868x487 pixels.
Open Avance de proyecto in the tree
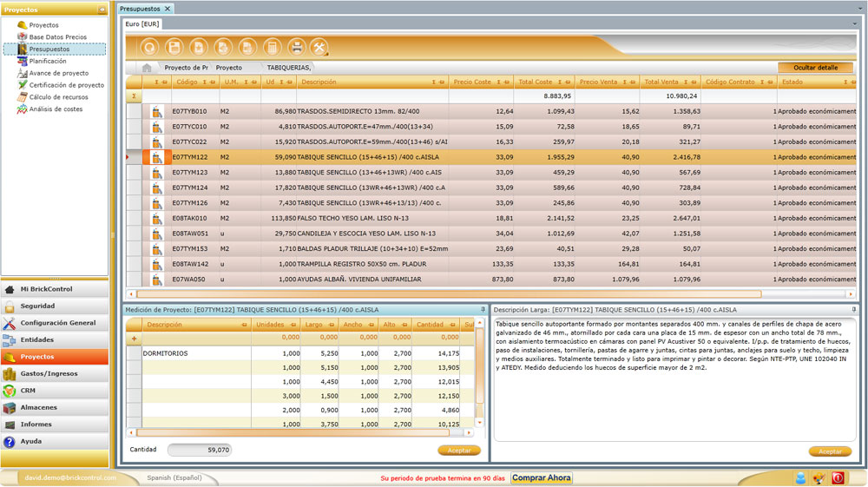(x=59, y=73)
